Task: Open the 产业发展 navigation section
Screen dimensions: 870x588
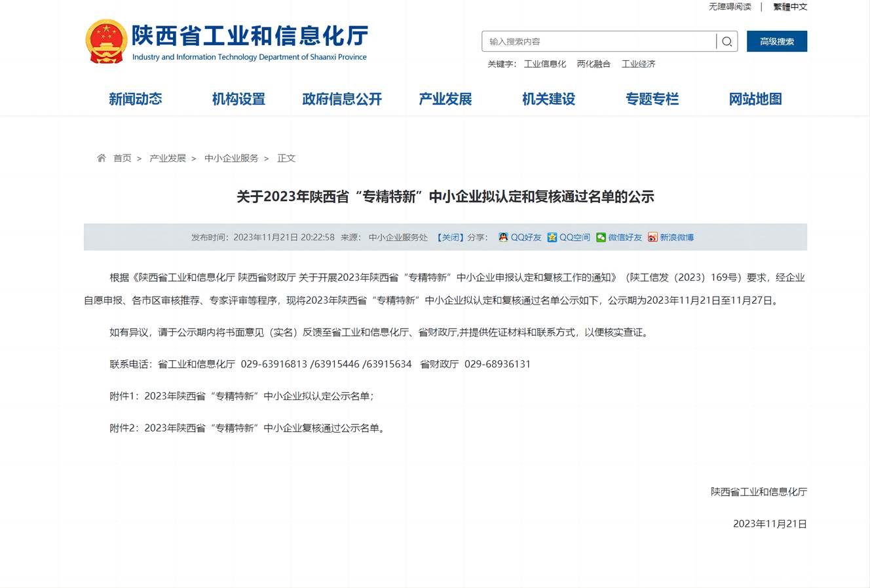Action: tap(445, 99)
